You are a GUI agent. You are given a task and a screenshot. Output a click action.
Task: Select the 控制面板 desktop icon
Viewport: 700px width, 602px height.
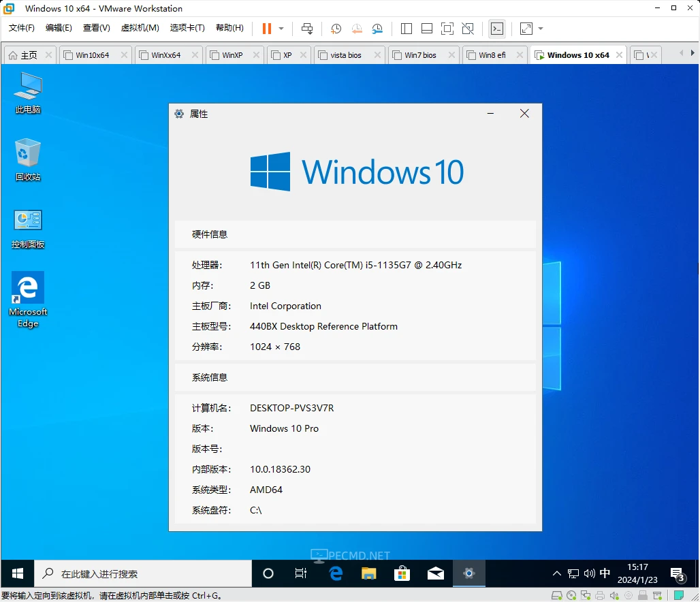click(x=28, y=229)
